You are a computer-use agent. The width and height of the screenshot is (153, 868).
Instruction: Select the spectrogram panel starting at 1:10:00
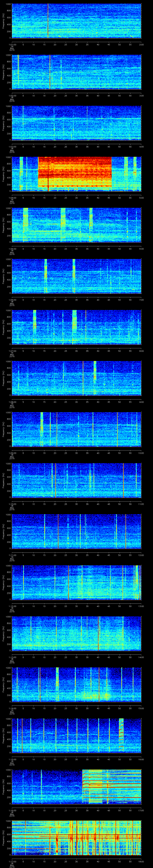(x=76, y=480)
